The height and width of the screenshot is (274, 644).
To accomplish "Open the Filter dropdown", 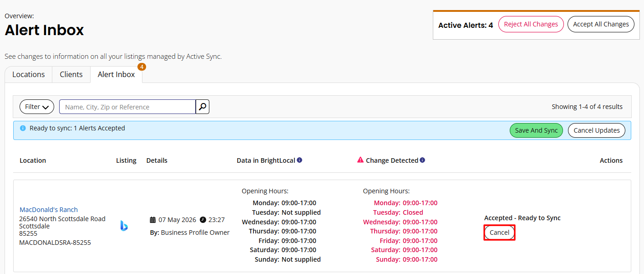I will click(x=37, y=107).
